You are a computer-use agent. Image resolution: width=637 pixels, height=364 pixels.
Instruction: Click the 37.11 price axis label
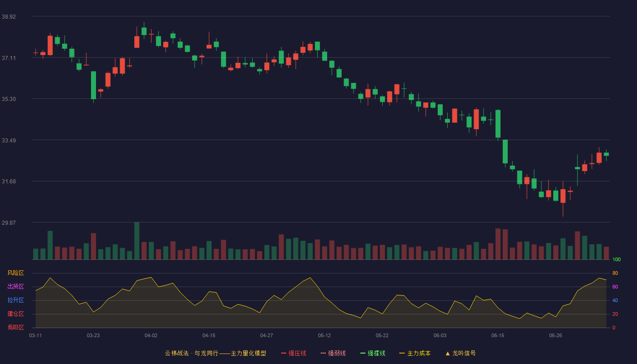[x=9, y=58]
